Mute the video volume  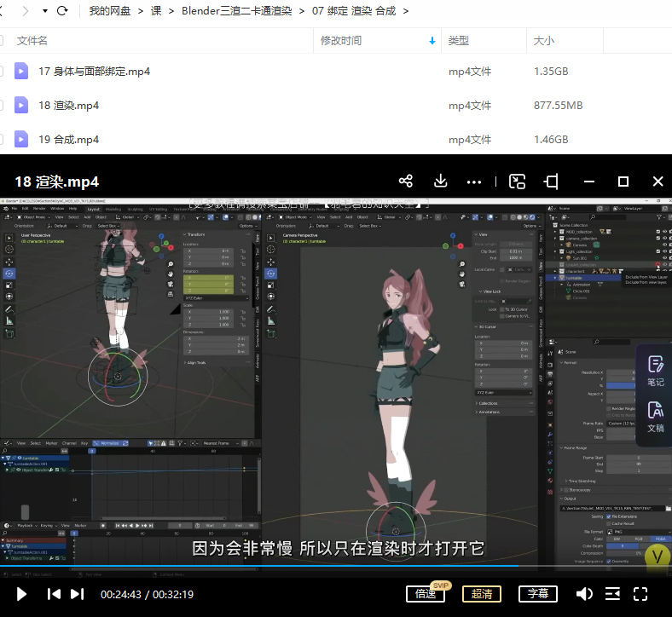[x=584, y=594]
